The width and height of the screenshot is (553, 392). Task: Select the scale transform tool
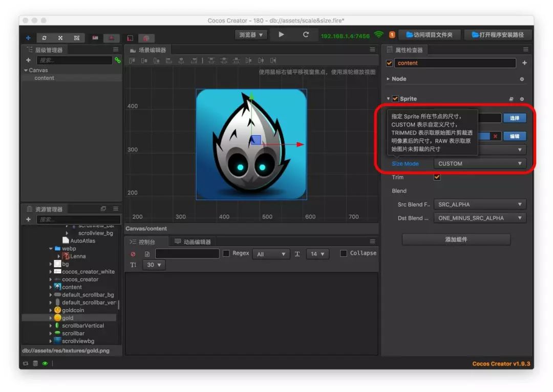(60, 38)
